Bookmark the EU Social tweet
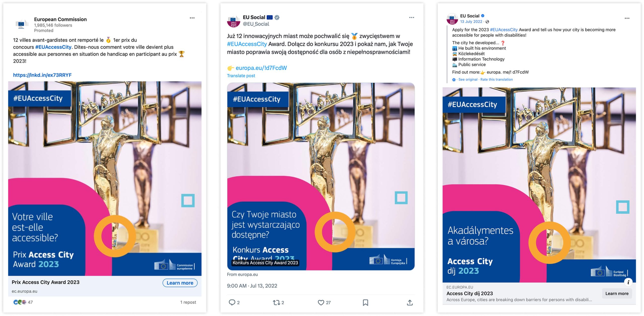Image resolution: width=644 pixels, height=316 pixels. [366, 302]
